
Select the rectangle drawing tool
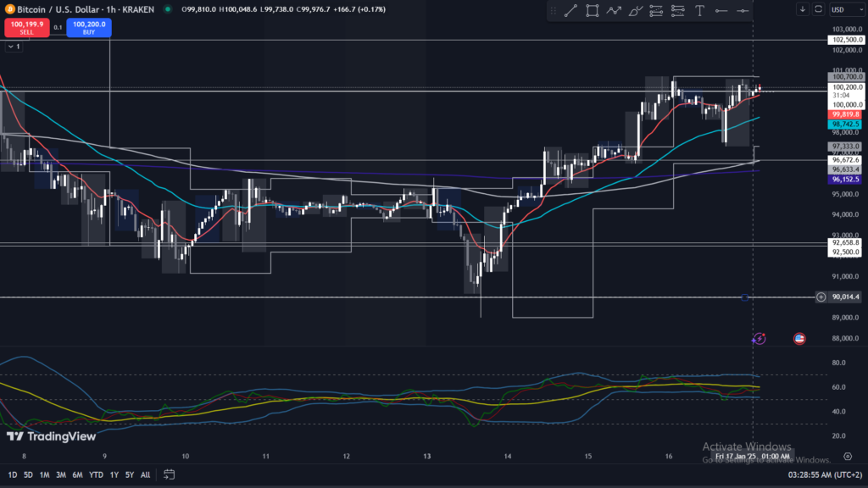[x=592, y=10]
